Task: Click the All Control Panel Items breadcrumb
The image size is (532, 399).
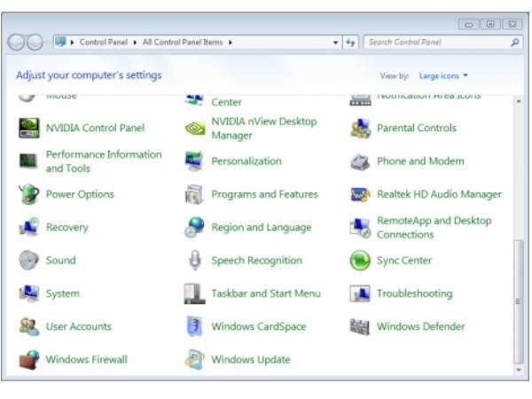Action: tap(183, 42)
